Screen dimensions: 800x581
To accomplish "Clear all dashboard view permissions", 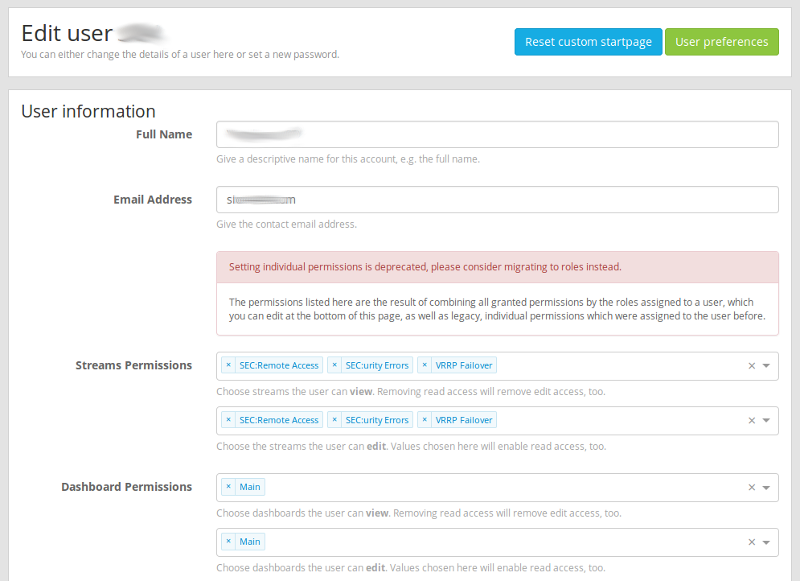I will point(752,487).
